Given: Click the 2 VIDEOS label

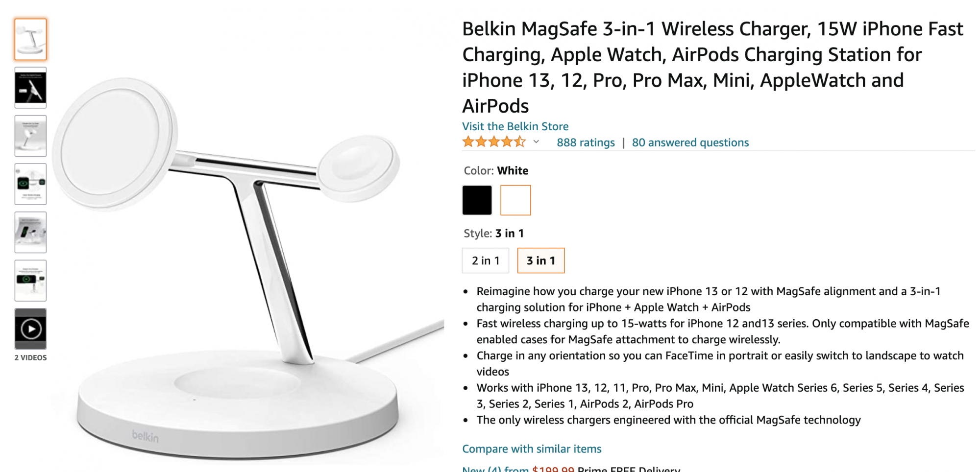Looking at the screenshot, I should pos(30,357).
